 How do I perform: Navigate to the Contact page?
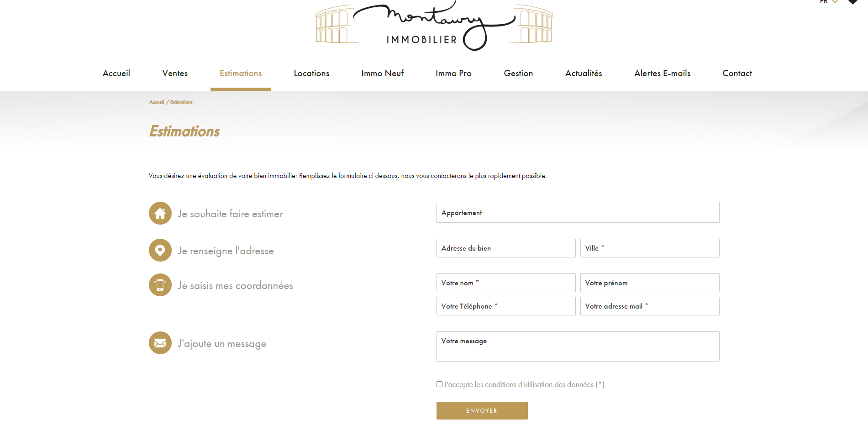(737, 73)
